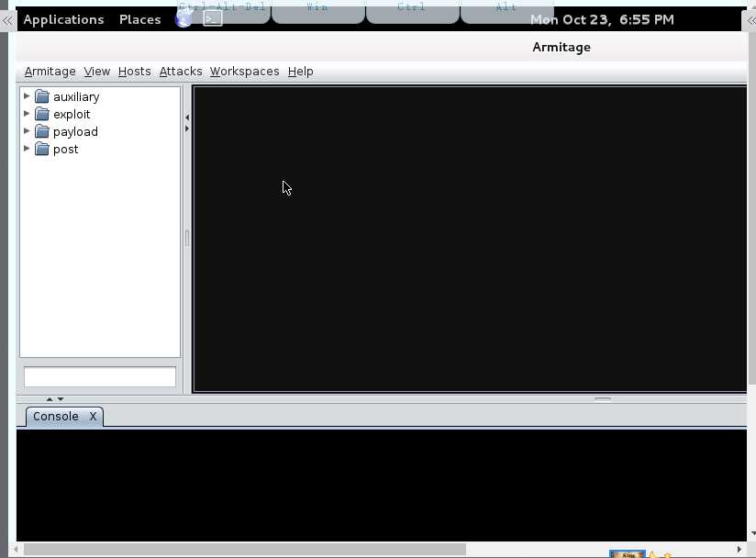
Task: Click the horizontal scrollbar right arrow
Action: 739,550
